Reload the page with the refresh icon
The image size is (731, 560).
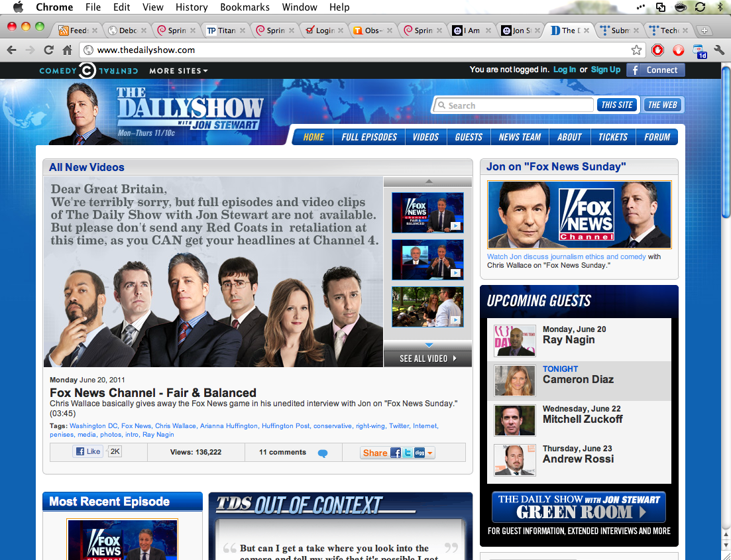[x=48, y=50]
